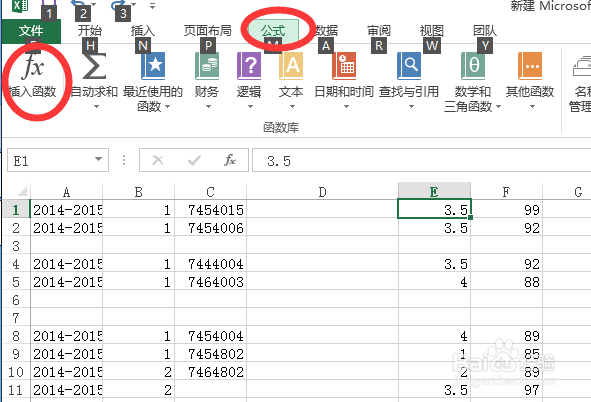Click cell F5 containing 88

tap(506, 282)
